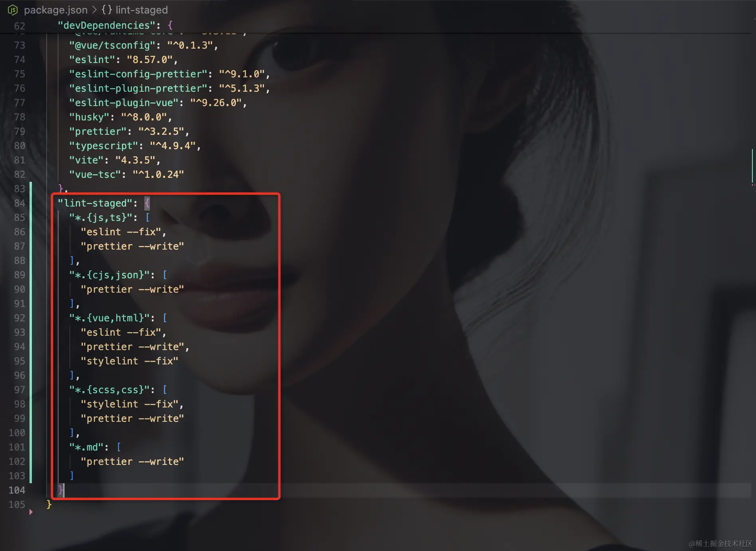Click the braces icon beside lint-staged breadcrumb

pos(107,10)
